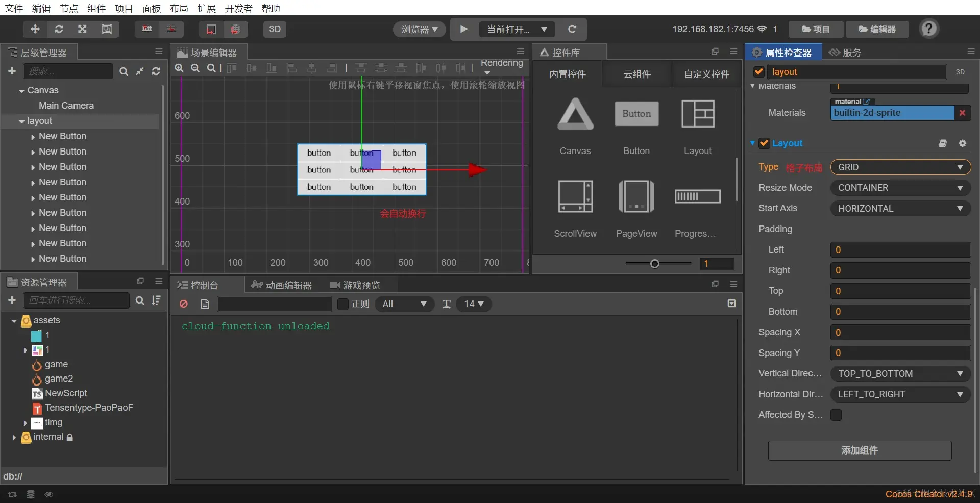Toggle the console regex checkbox
The height and width of the screenshot is (503, 980).
coord(343,304)
